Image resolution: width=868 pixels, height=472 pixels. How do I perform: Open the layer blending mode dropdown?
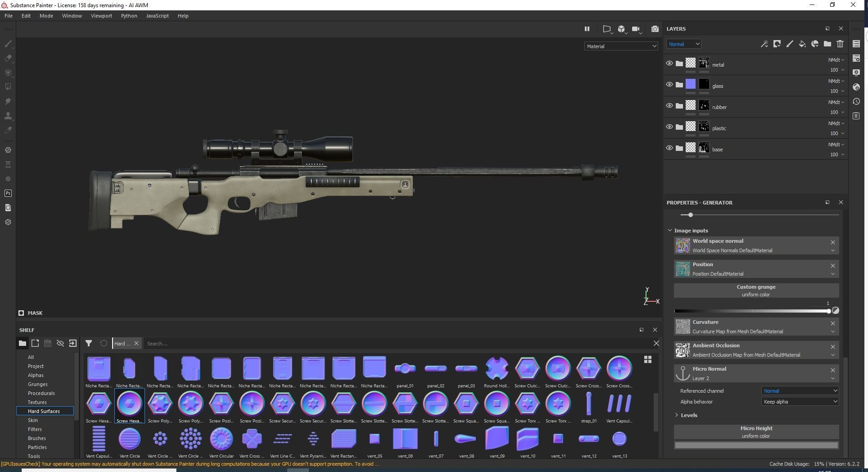683,44
